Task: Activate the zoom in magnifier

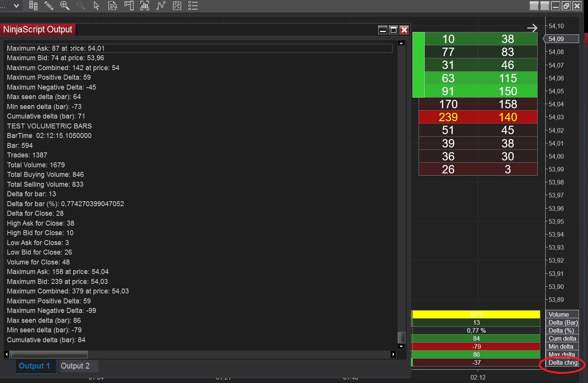Action: coord(65,6)
